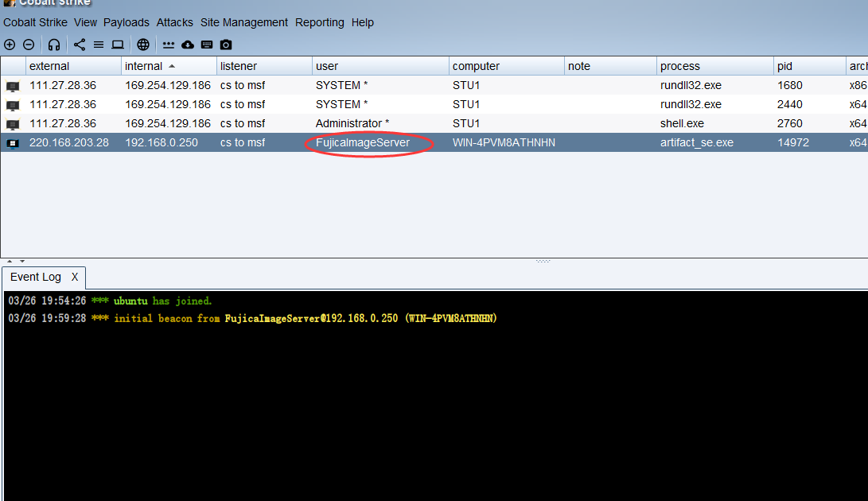Click computer name WIN-4PVM8ATHNHN
The height and width of the screenshot is (501, 868).
pos(504,143)
